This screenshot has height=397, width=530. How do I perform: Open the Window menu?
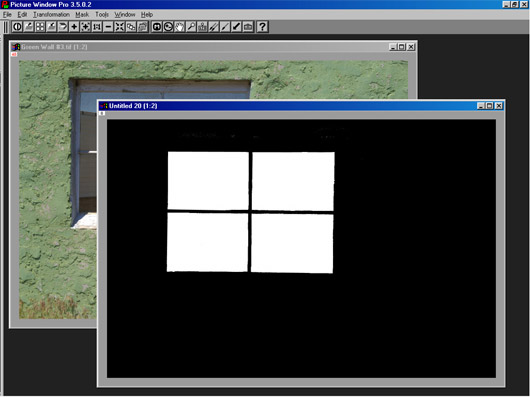pyautogui.click(x=125, y=15)
